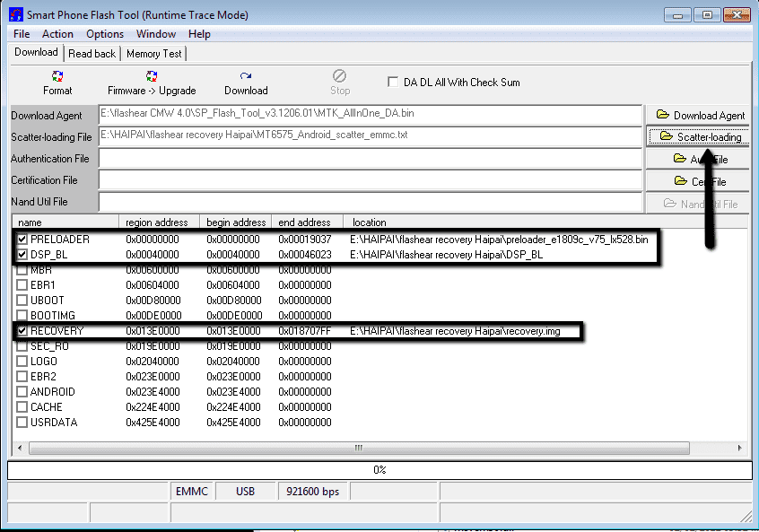Viewport: 759px width, 532px height.
Task: Click the CACHE region address 0x224E4000
Action: point(153,407)
